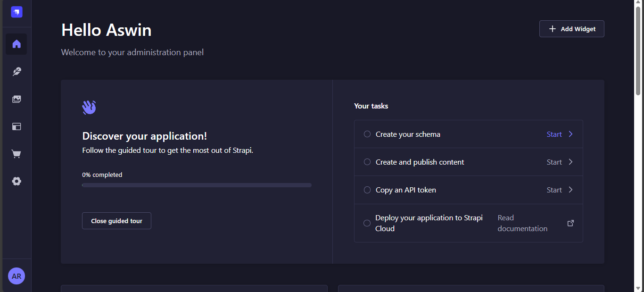Open Content Manager feather icon
The height and width of the screenshot is (292, 644).
[17, 72]
